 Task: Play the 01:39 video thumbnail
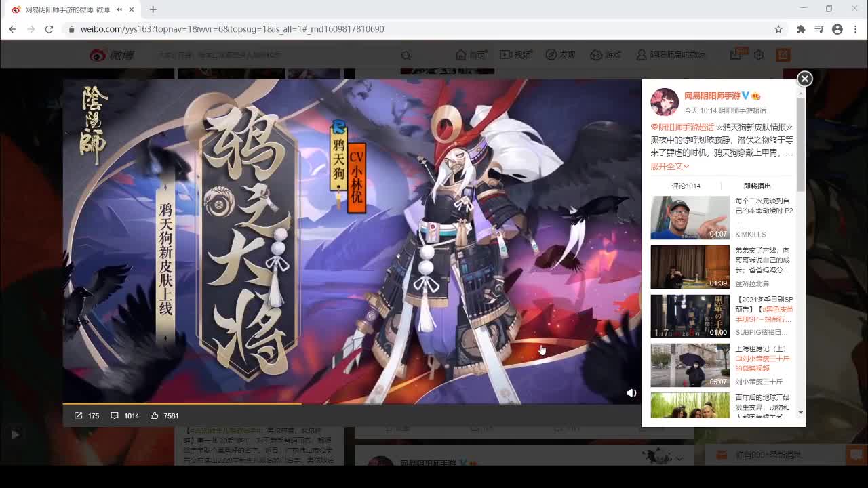click(x=690, y=267)
